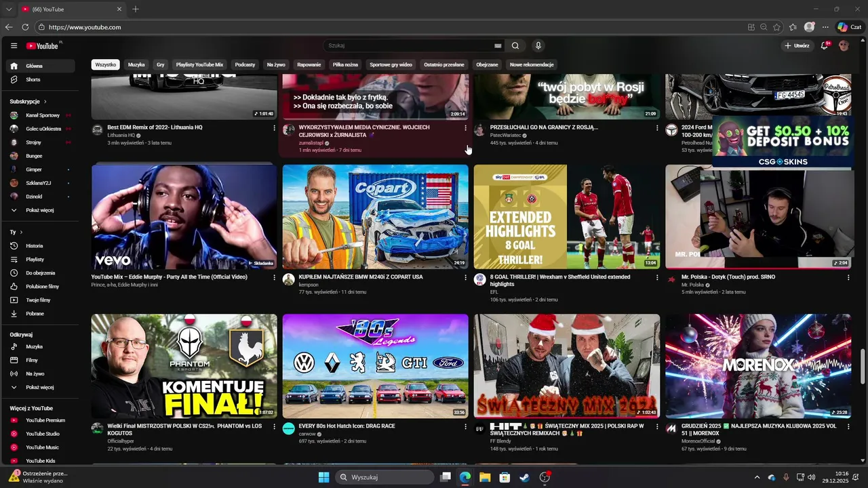This screenshot has height=488, width=868.
Task: Play Eddie Murphy Party All the Time thumbnail
Action: (184, 217)
